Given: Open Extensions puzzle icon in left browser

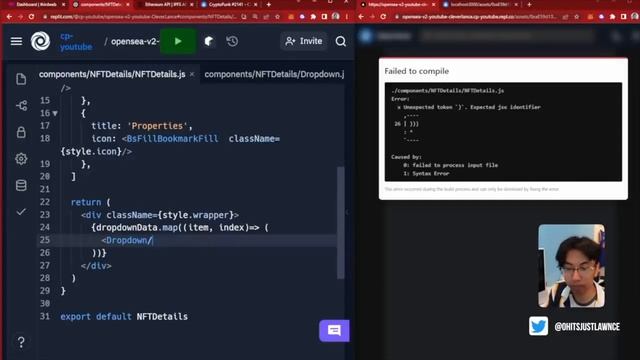Looking at the screenshot, I should 313,17.
